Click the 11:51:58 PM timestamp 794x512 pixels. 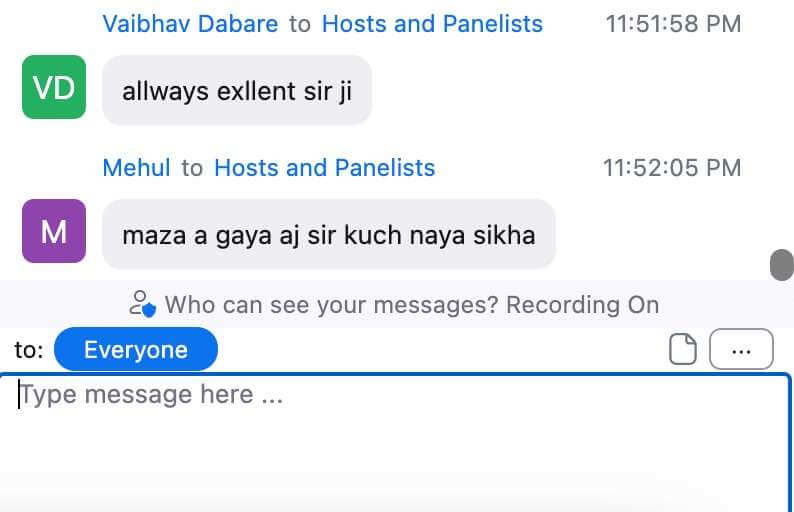point(673,24)
